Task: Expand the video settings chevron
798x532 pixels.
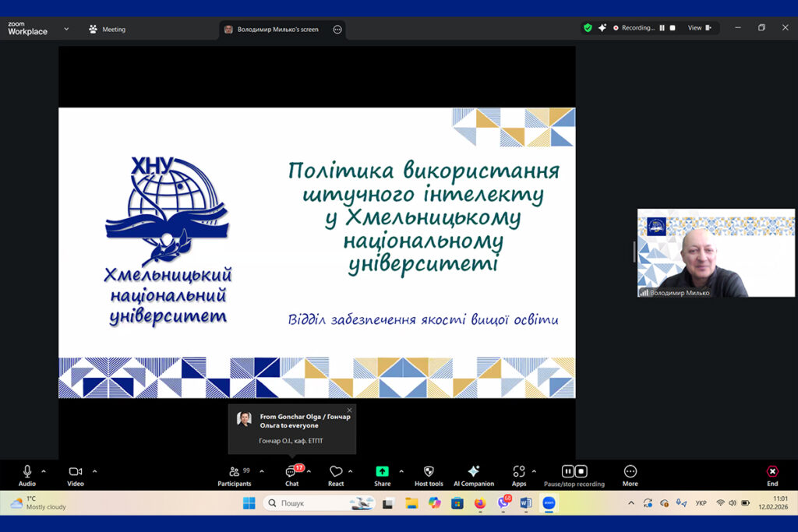Action: point(95,470)
